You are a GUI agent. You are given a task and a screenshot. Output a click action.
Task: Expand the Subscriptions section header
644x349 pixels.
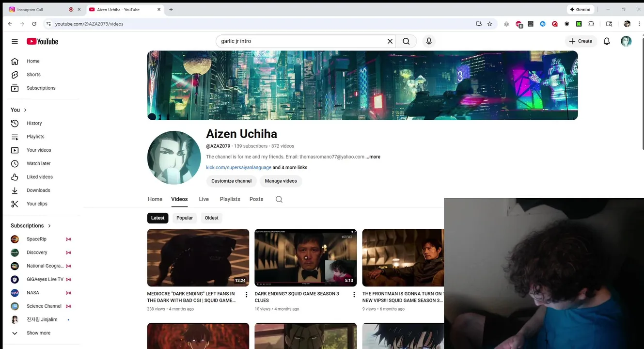pos(31,226)
